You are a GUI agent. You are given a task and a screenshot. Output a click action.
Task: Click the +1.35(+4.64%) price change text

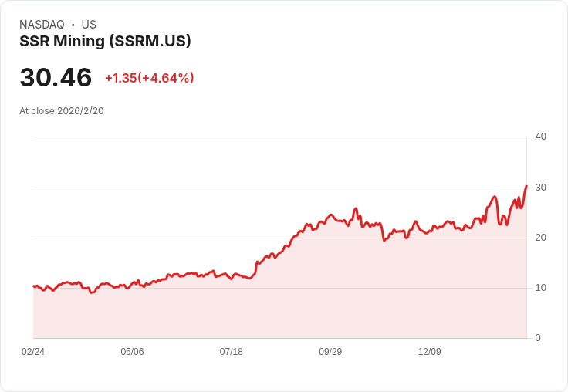click(x=150, y=78)
